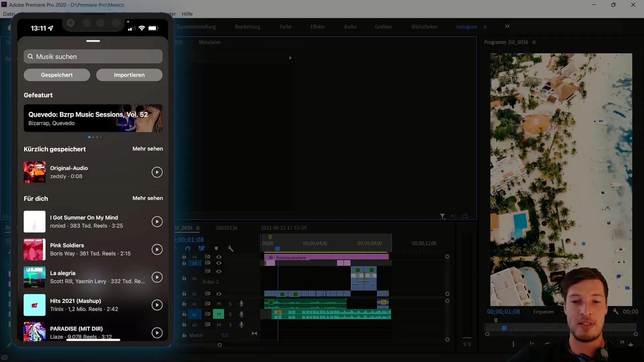The image size is (644, 362).
Task: Play Hits 2021 (Mashup) preview
Action: tap(157, 305)
